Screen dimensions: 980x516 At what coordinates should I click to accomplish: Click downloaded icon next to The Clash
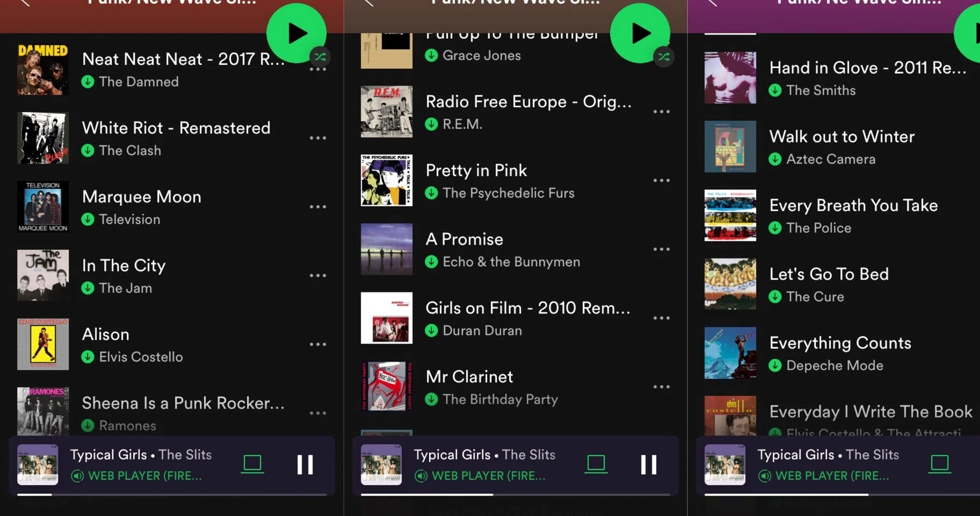point(88,150)
